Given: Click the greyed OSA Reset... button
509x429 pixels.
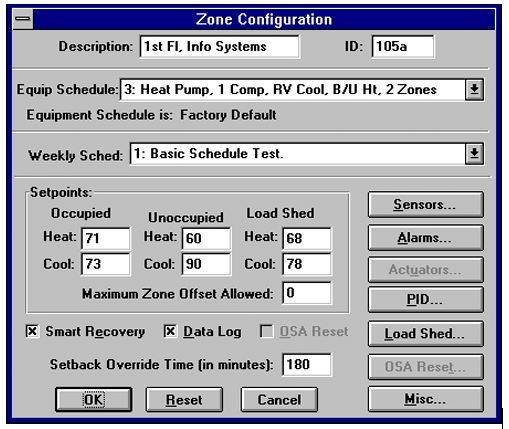Looking at the screenshot, I should click(x=426, y=367).
